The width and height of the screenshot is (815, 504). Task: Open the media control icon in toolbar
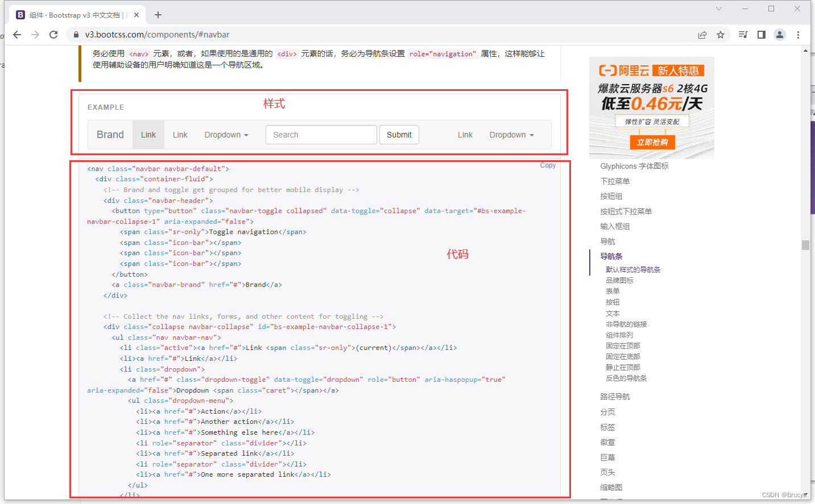pyautogui.click(x=743, y=35)
